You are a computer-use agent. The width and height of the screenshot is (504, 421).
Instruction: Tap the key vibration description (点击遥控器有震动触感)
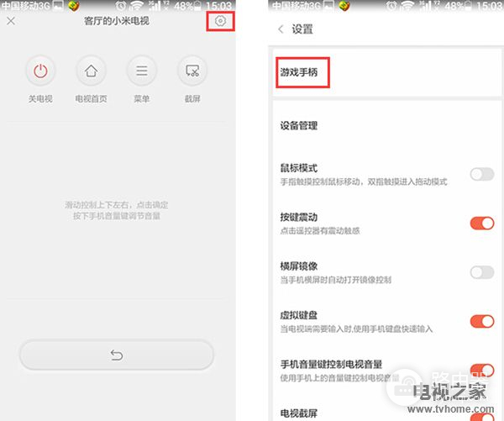coord(320,231)
